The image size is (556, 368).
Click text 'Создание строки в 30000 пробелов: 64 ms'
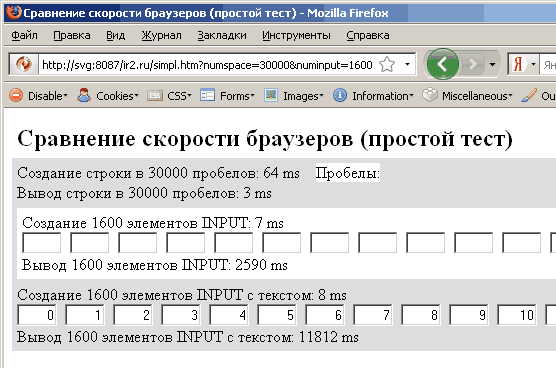(159, 173)
